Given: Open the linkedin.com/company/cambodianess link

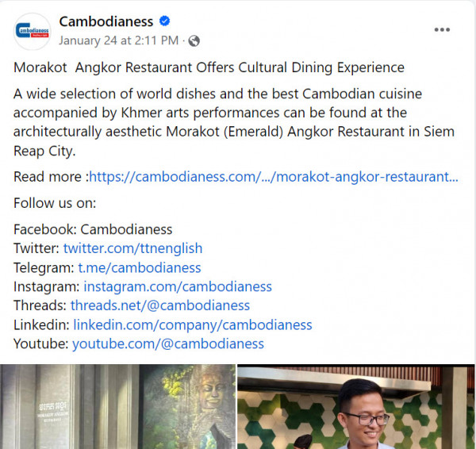Looking at the screenshot, I should coord(193,324).
